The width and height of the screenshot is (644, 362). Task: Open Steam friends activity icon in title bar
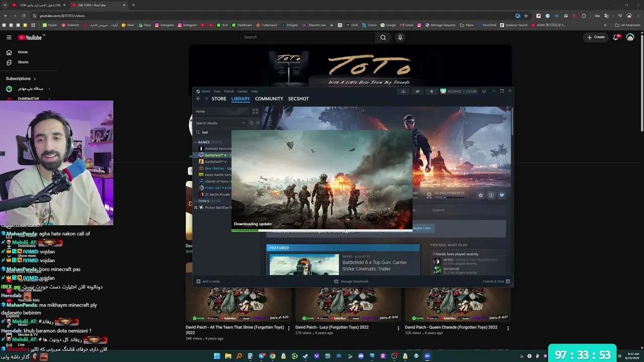[403, 92]
